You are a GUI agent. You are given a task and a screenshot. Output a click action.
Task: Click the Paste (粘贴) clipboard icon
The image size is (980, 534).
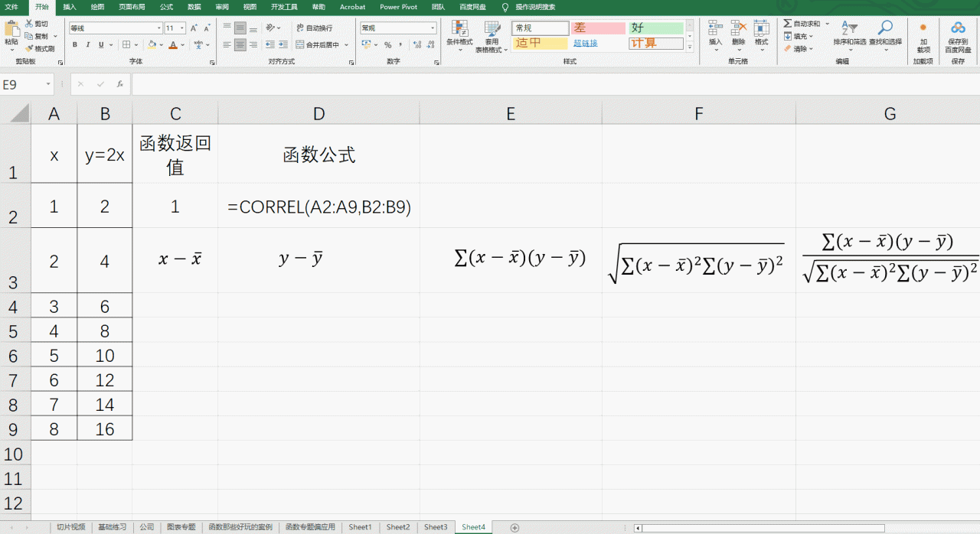(x=11, y=29)
